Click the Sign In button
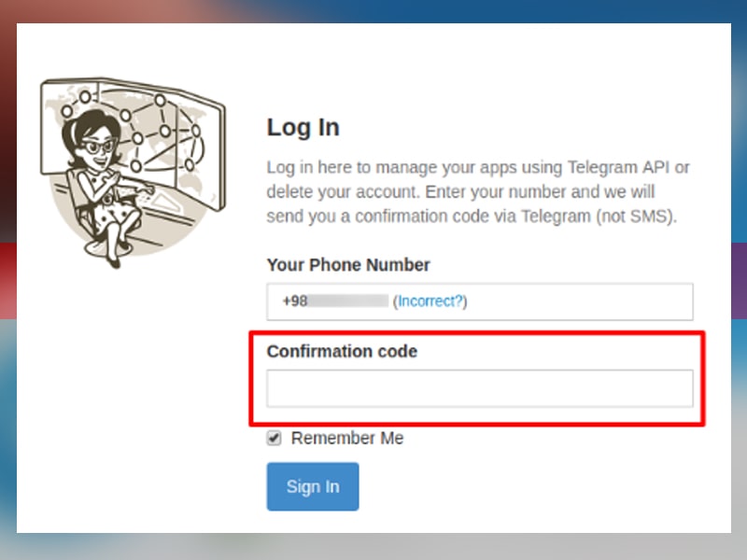The width and height of the screenshot is (747, 560). [x=313, y=486]
